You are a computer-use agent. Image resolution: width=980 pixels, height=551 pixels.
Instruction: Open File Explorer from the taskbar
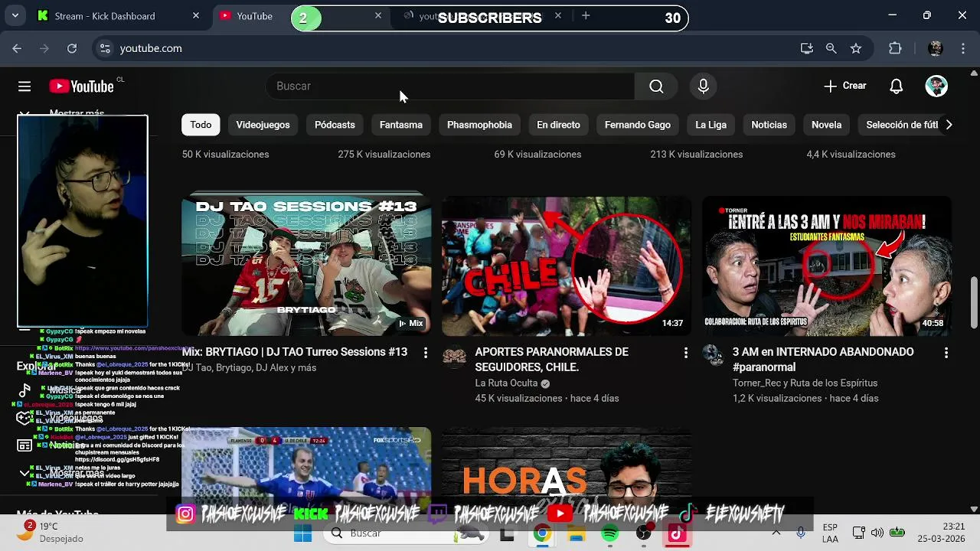click(577, 533)
